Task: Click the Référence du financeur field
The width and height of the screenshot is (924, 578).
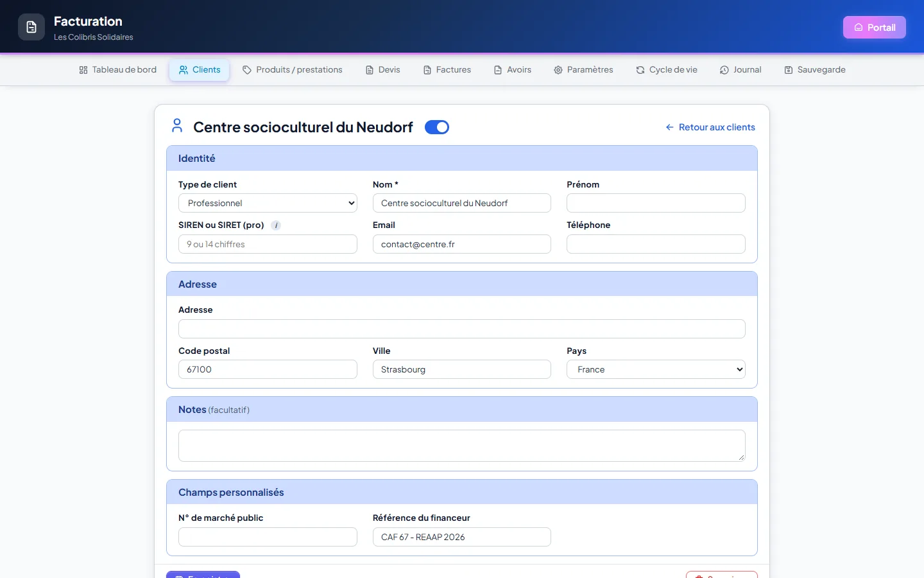Action: pos(462,537)
